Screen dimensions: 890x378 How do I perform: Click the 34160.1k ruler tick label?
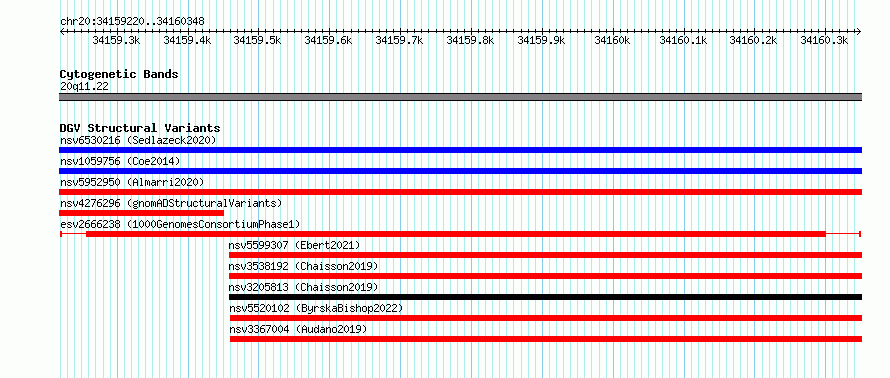683,40
